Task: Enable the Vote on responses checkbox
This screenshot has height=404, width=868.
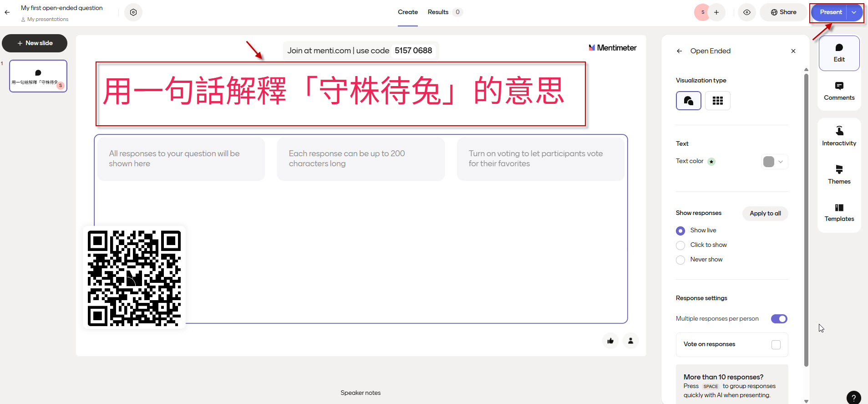Action: pos(776,345)
